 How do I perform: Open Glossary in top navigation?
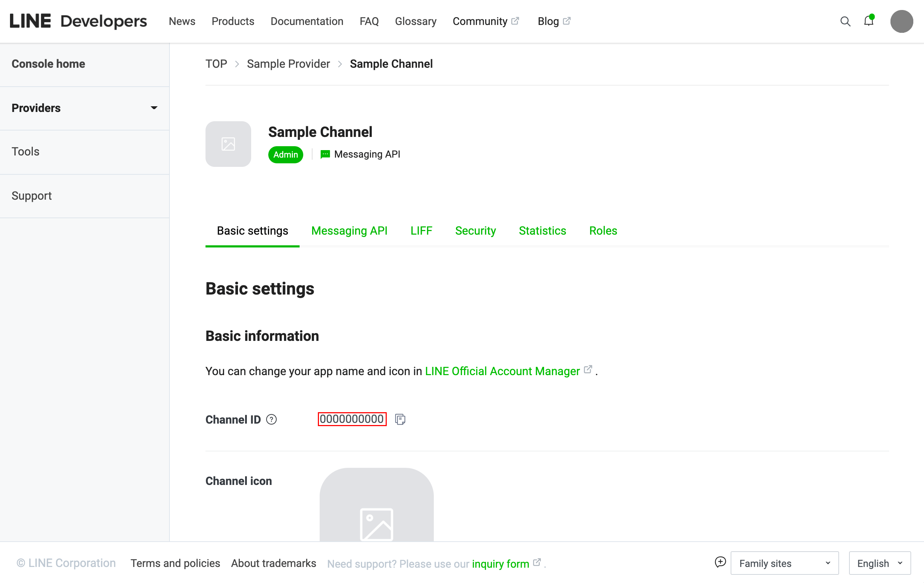point(416,21)
